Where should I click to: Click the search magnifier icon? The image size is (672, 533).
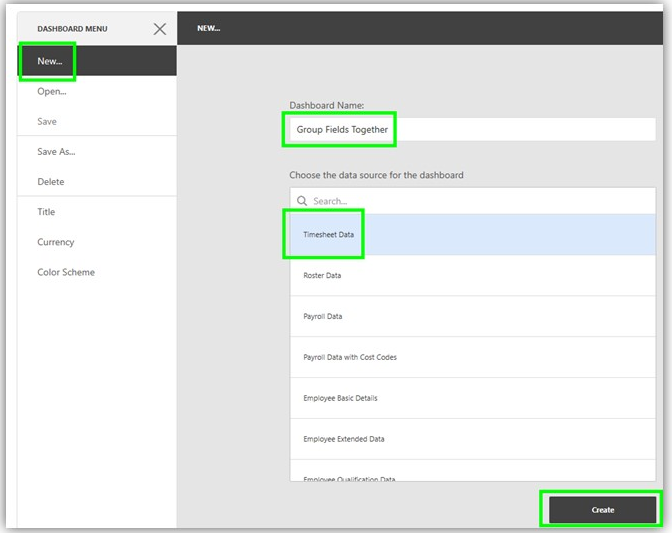tap(302, 201)
